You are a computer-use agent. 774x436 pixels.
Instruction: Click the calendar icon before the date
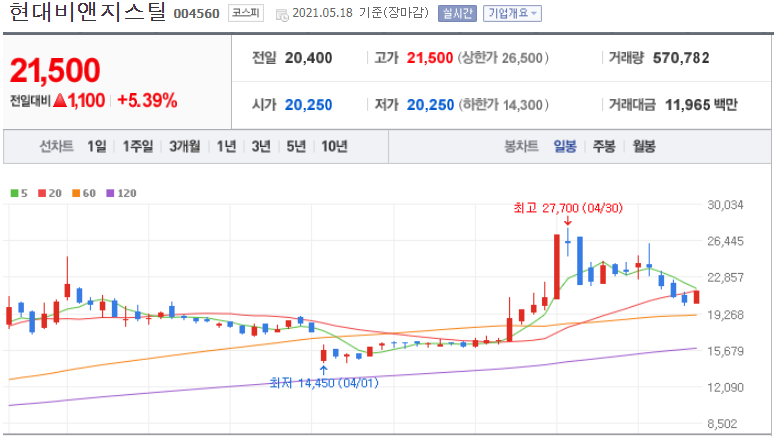pyautogui.click(x=282, y=14)
